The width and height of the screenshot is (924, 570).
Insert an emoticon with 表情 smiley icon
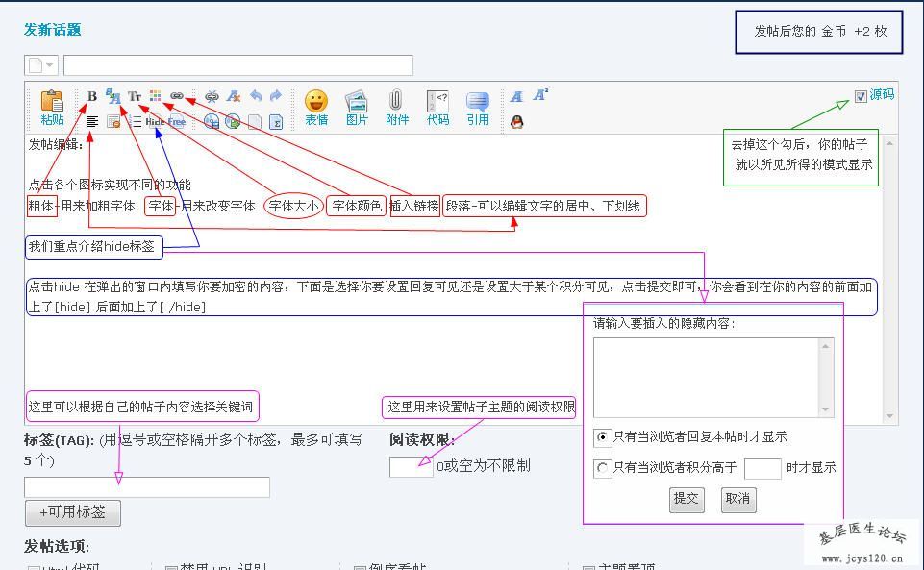click(x=316, y=107)
